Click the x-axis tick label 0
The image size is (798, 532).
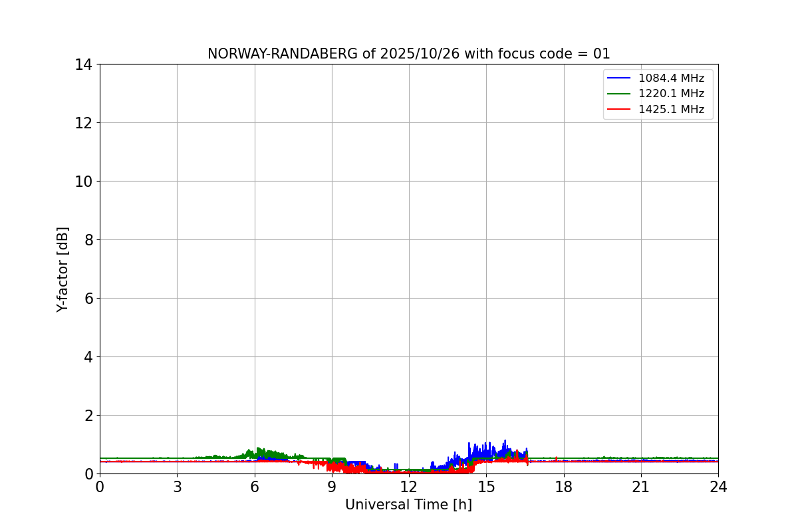[100, 487]
